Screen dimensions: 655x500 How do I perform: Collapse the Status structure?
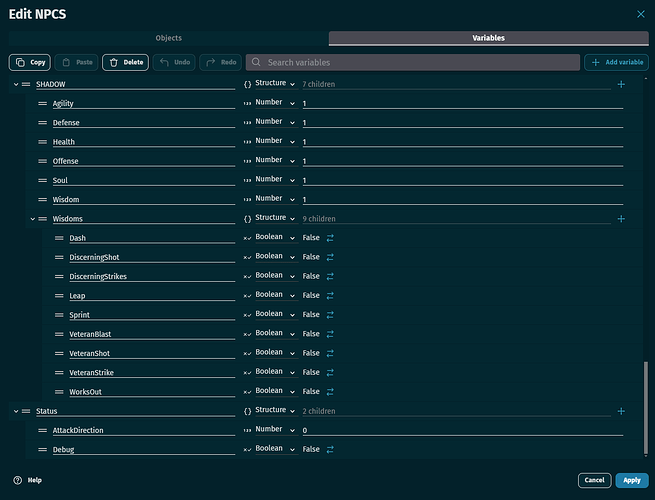point(16,411)
